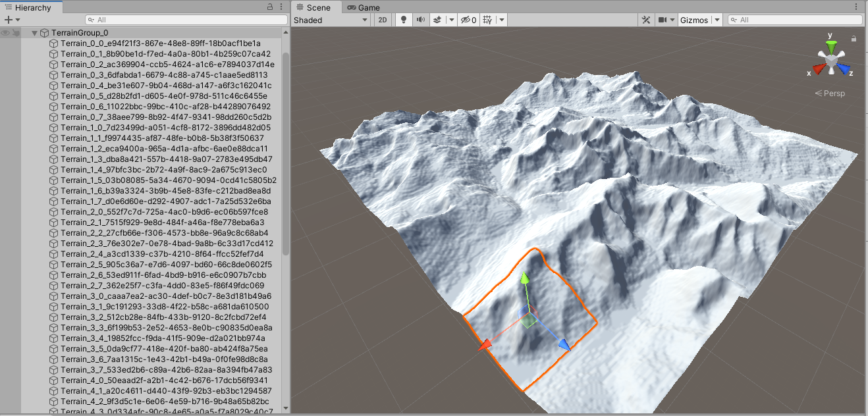Enable 2D view mode
868x416 pixels.
pos(383,20)
